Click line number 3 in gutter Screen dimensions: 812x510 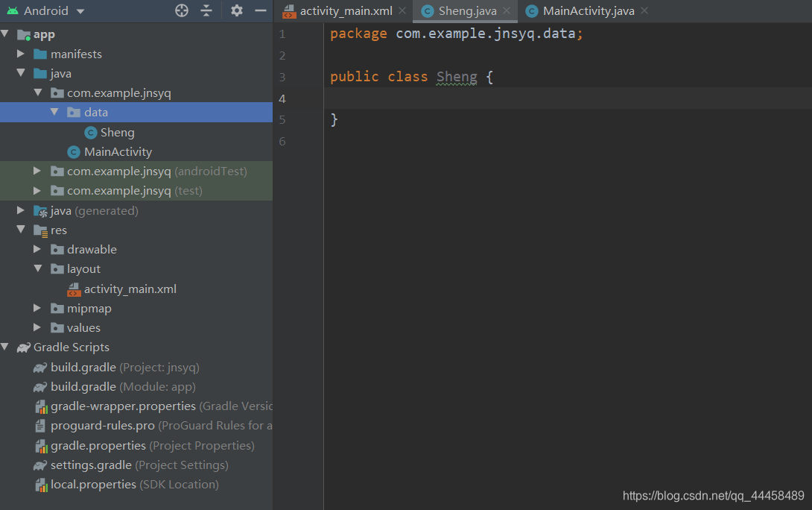[282, 78]
